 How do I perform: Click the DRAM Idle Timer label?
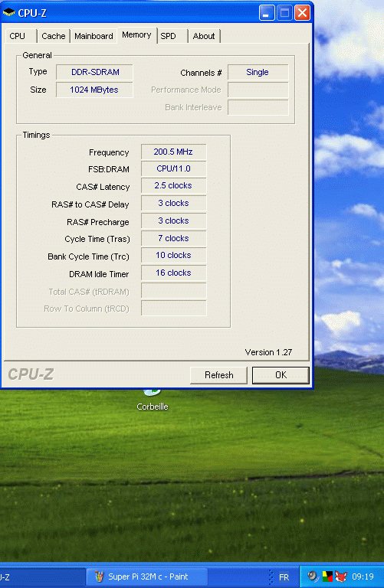click(x=99, y=274)
